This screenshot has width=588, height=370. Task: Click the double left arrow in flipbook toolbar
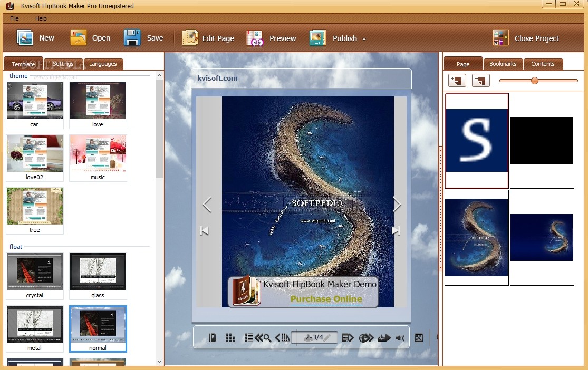point(259,338)
